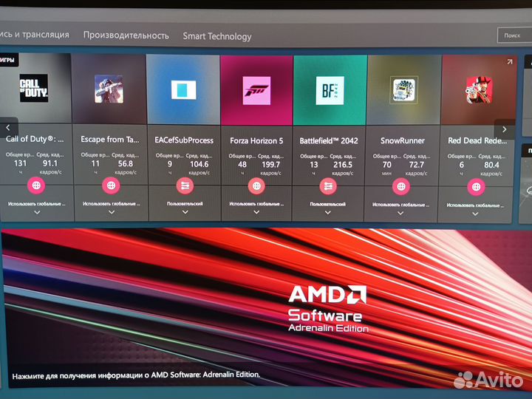Open the Smart Technology tab

point(217,36)
